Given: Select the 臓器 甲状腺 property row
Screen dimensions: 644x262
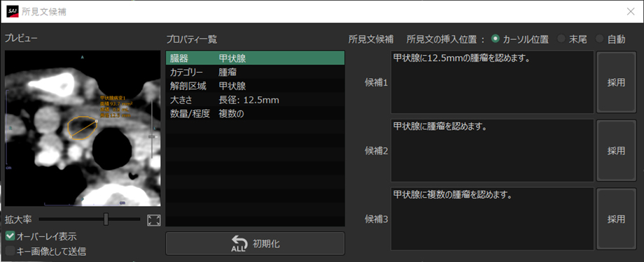Looking at the screenshot, I should coord(255,58).
